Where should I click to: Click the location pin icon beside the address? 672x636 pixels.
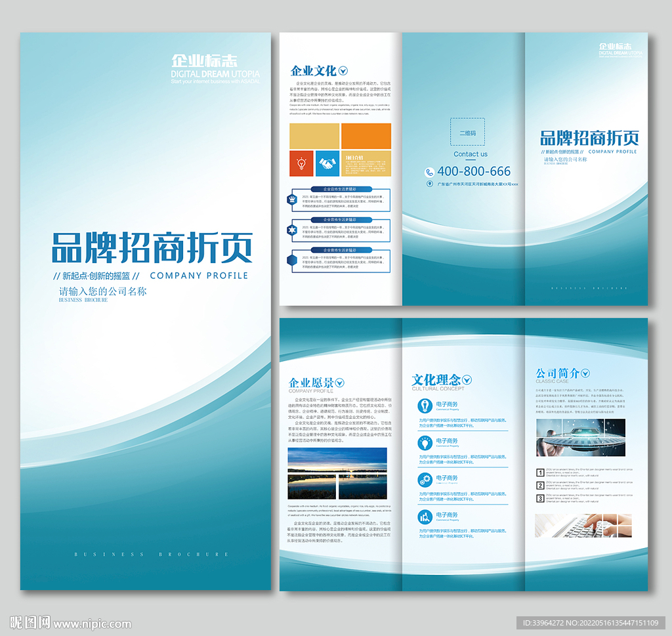(429, 184)
